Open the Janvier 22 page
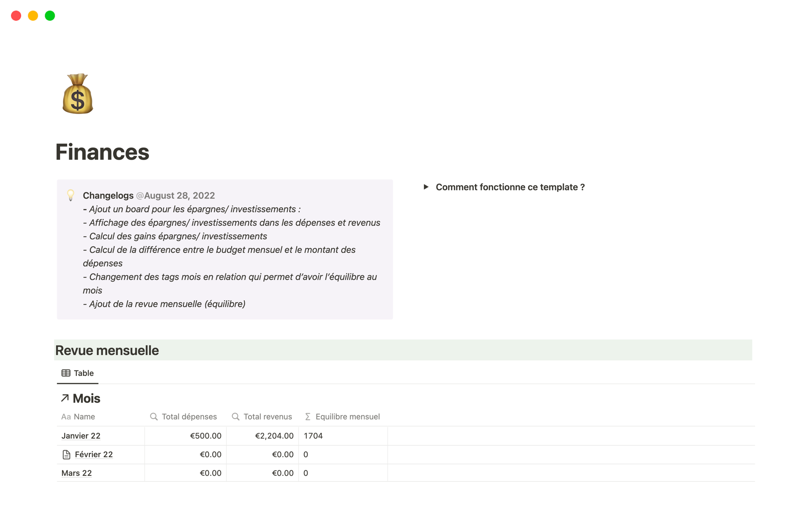The height and width of the screenshot is (508, 812). pyautogui.click(x=81, y=436)
